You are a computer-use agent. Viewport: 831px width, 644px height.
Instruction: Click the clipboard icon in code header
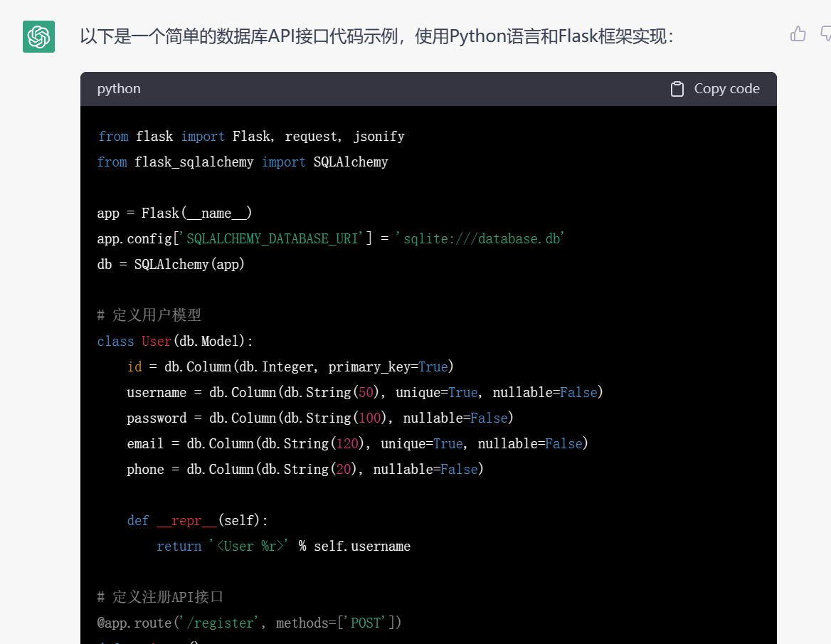point(677,89)
